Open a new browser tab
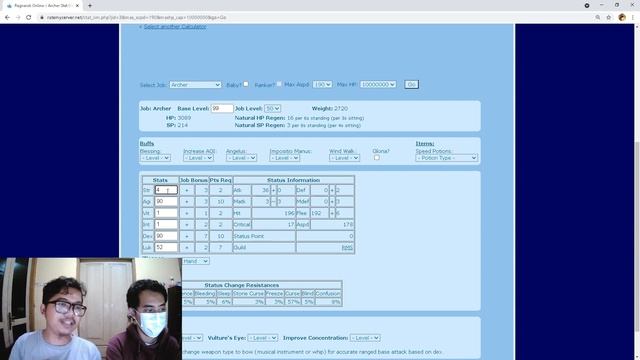 click(90, 6)
